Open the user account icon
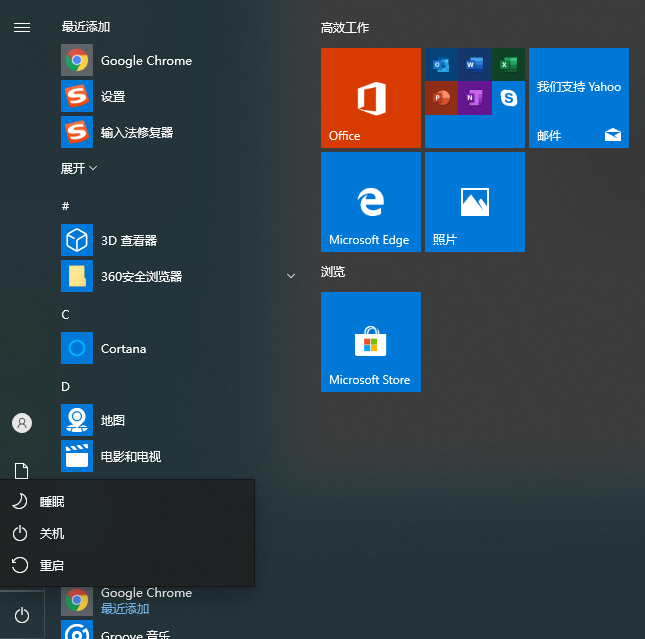Screen dimensions: 645x639 point(21,423)
